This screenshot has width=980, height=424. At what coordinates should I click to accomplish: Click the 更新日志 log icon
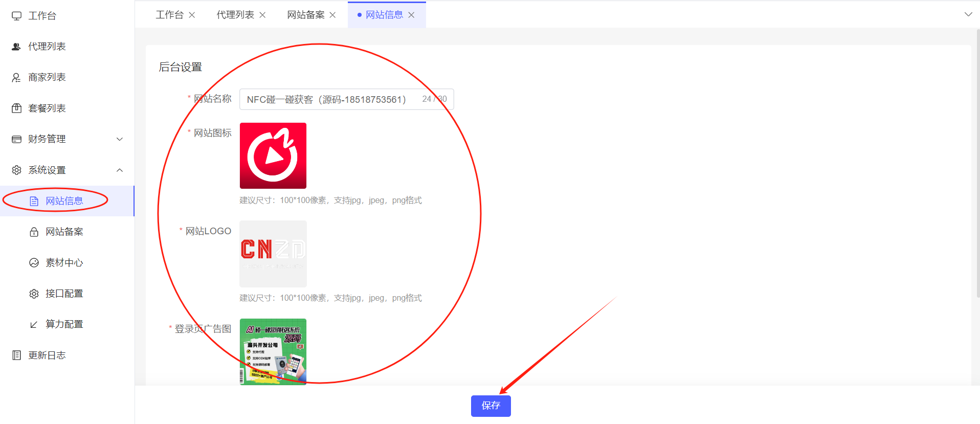pos(17,355)
